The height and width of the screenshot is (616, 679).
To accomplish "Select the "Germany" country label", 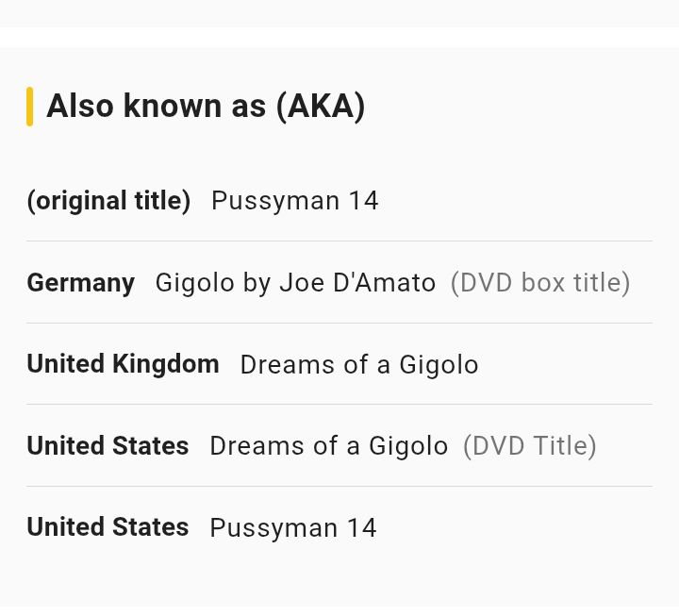I will pyautogui.click(x=80, y=283).
